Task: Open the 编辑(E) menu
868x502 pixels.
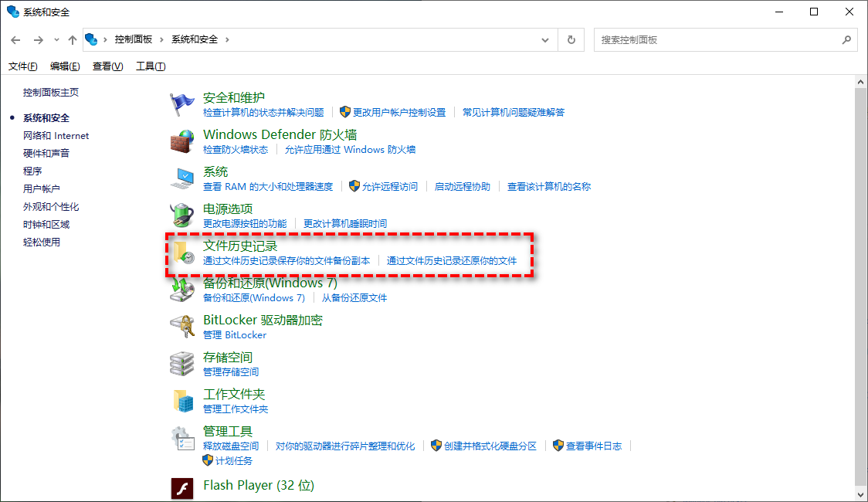Action: (x=65, y=66)
